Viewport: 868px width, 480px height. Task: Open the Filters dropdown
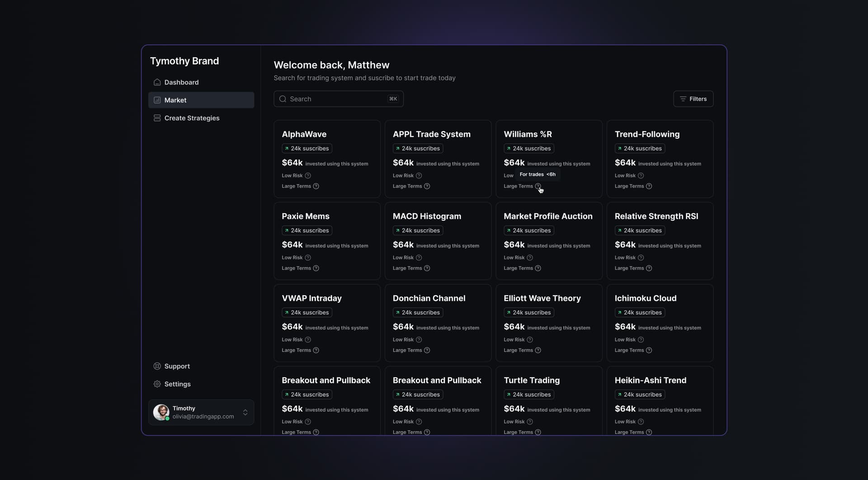[x=693, y=99]
